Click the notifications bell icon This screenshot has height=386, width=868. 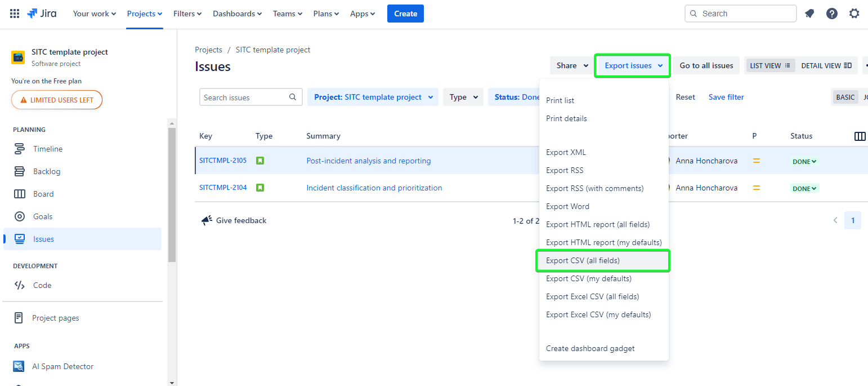click(x=809, y=14)
